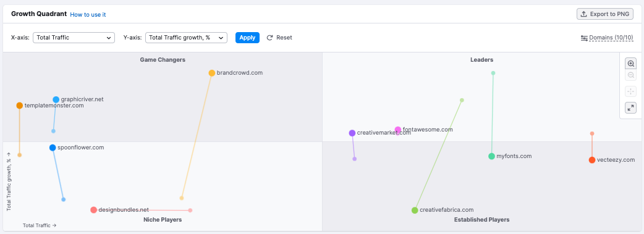Click Reset to restore default axes

coord(279,38)
